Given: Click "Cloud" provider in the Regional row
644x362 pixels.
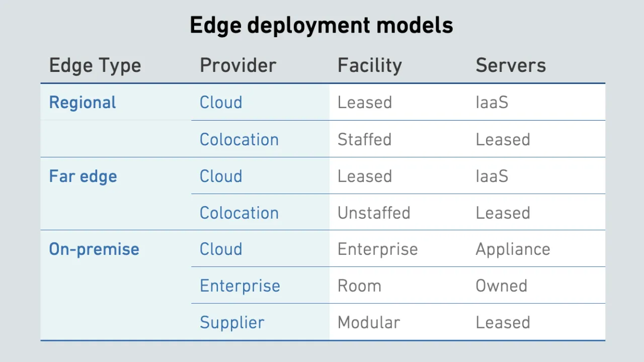Looking at the screenshot, I should click(x=221, y=103).
